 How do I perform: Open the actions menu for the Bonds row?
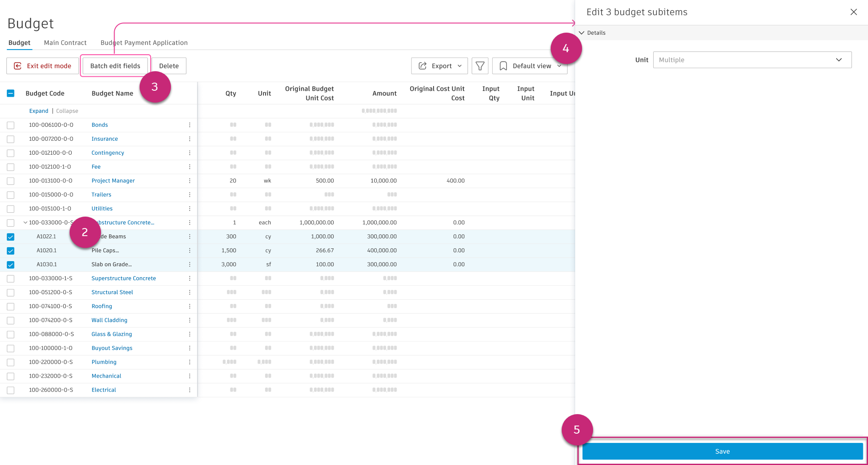[x=190, y=125]
